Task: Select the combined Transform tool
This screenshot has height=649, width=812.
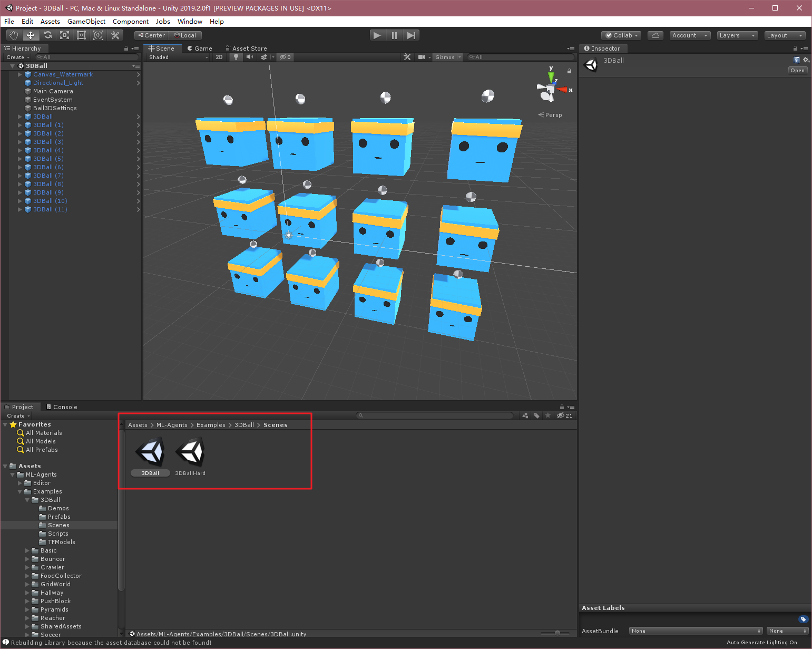Action: point(98,35)
